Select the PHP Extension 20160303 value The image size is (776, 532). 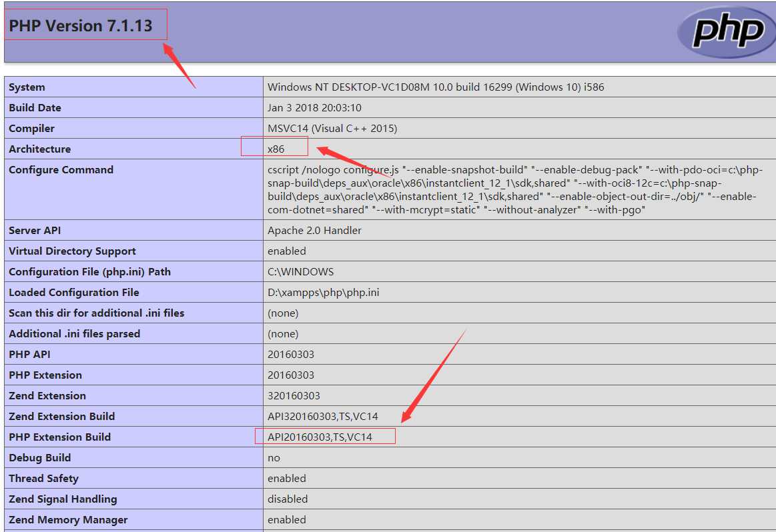pyautogui.click(x=290, y=376)
